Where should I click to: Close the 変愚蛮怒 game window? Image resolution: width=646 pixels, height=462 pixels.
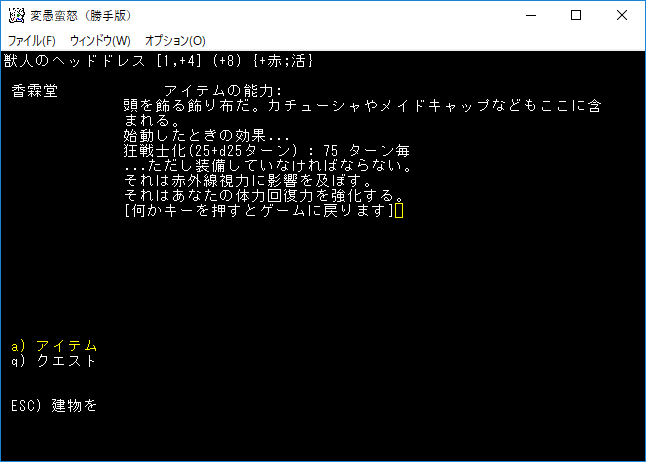622,15
